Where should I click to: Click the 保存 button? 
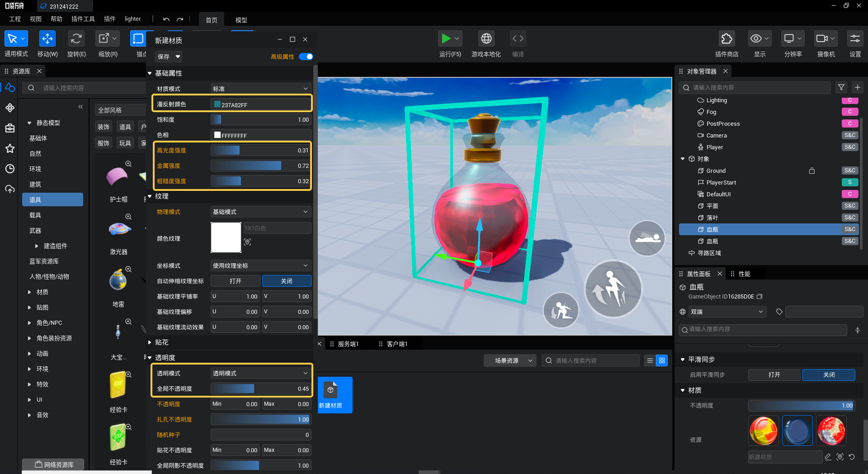[164, 57]
